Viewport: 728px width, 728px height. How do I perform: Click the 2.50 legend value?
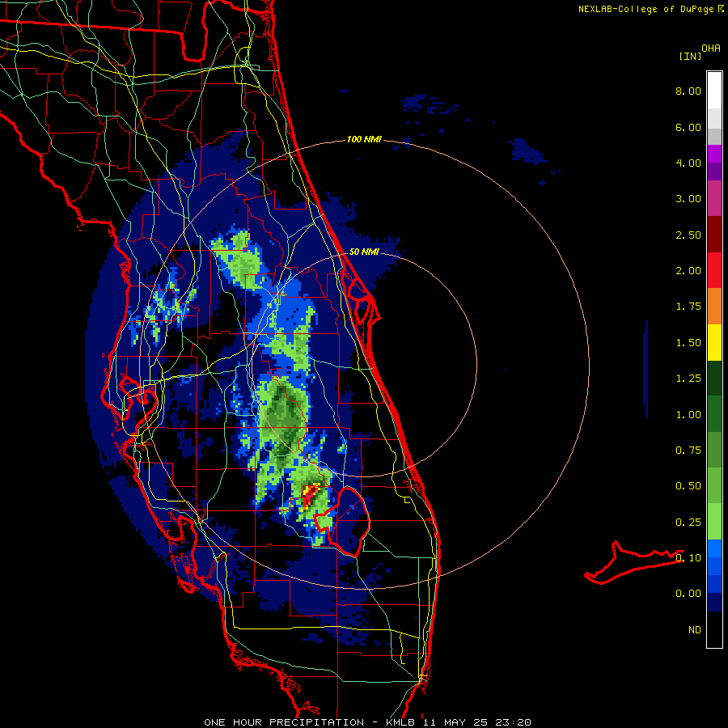point(688,235)
